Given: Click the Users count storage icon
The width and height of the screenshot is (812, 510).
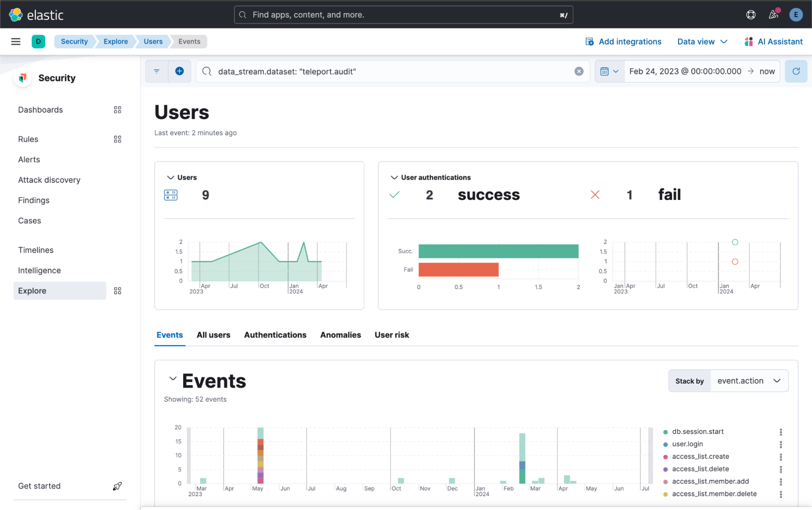Looking at the screenshot, I should pyautogui.click(x=171, y=195).
